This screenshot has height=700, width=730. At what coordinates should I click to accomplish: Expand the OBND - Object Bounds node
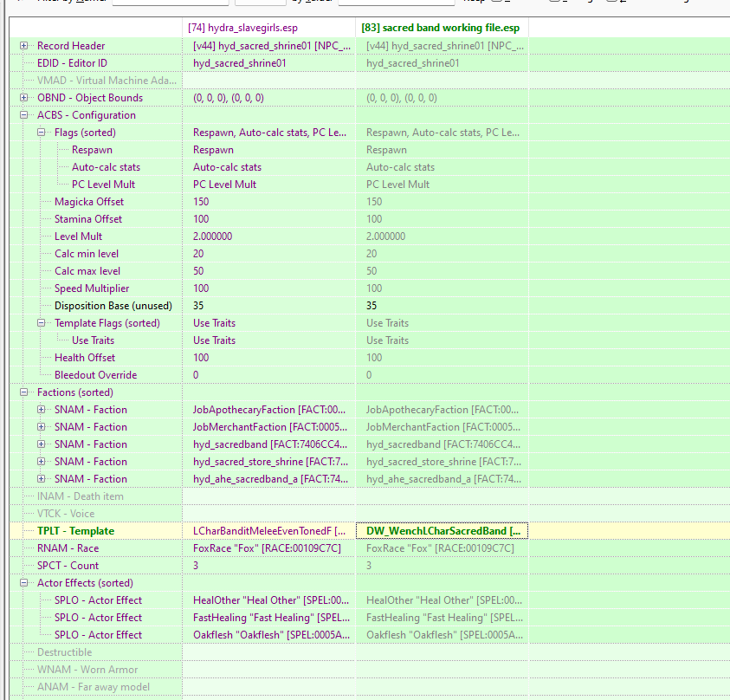click(23, 97)
